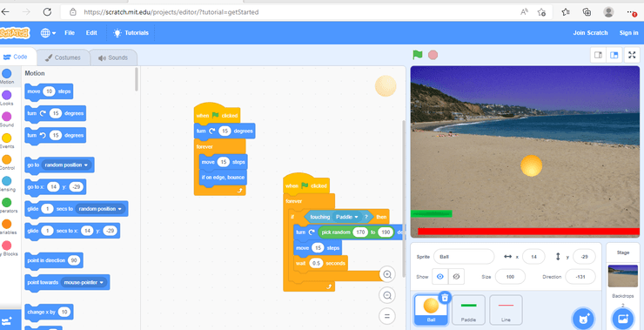Click the Choose a Backdrop button
Image resolution: width=644 pixels, height=330 pixels.
[622, 319]
